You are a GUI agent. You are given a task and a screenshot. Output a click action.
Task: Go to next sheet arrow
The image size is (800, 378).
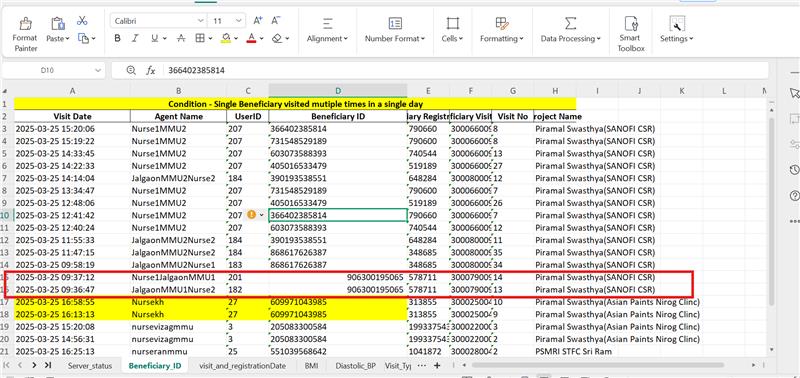click(x=34, y=365)
